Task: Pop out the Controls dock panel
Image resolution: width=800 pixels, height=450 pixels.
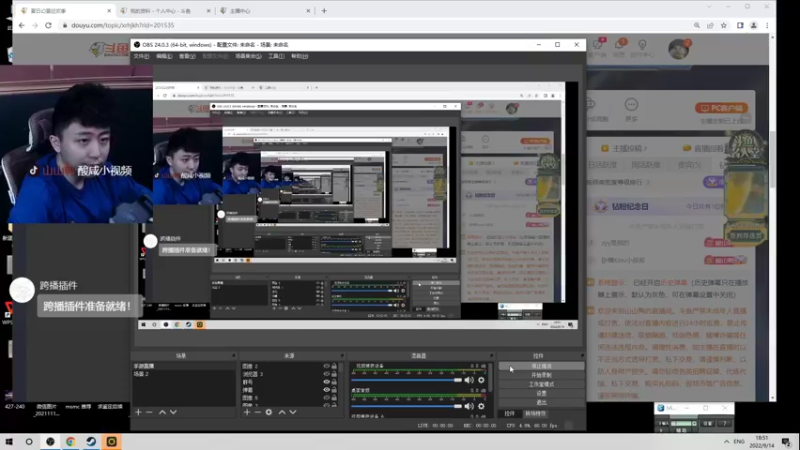Action: (x=582, y=356)
